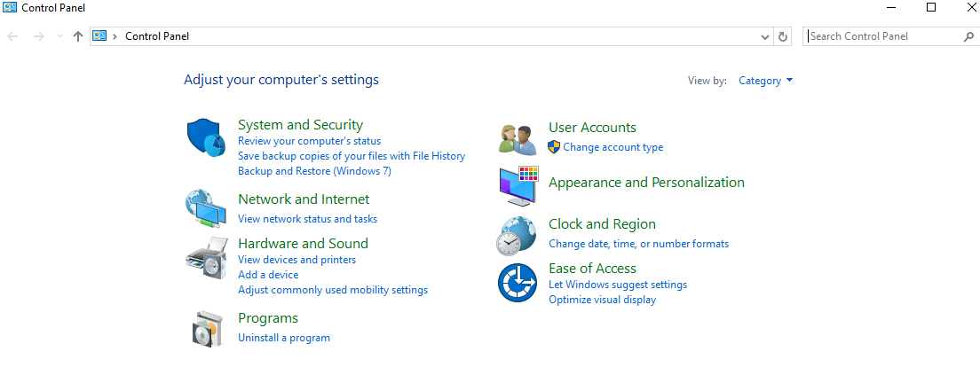Open Hardware and Sound category
The width and height of the screenshot is (980, 375).
pos(303,243)
